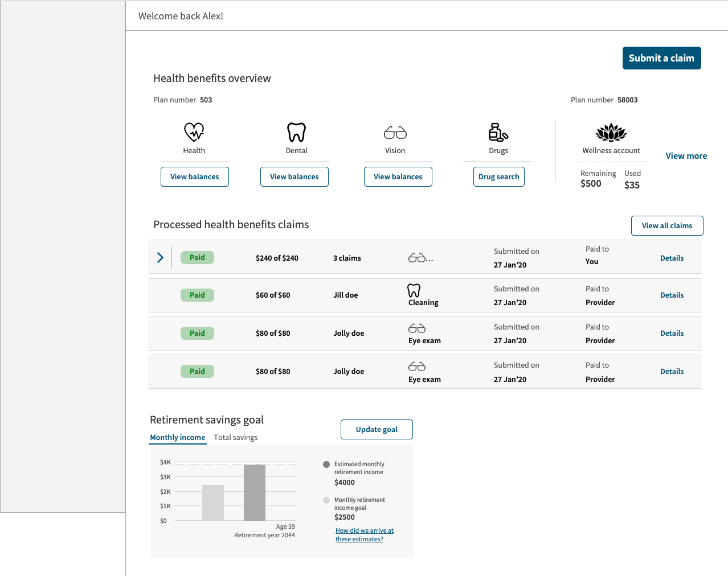The height and width of the screenshot is (576, 728).
Task: Click the Wellness account lotus icon
Action: point(611,132)
